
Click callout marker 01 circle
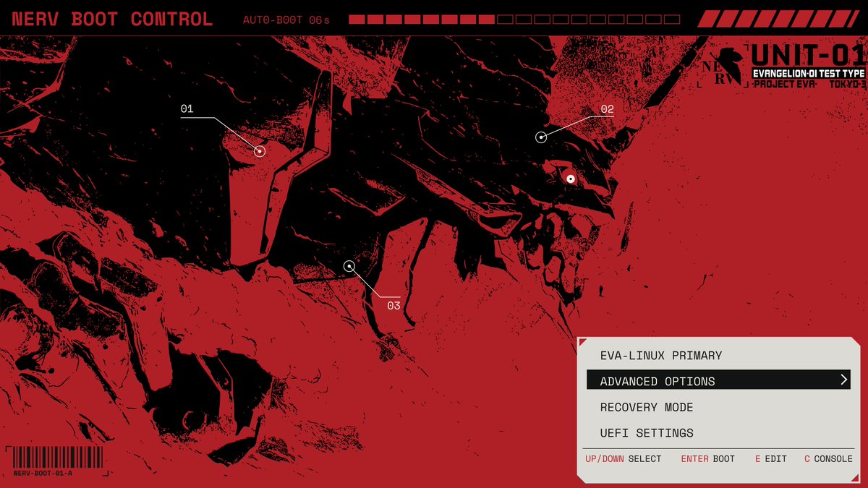click(260, 151)
